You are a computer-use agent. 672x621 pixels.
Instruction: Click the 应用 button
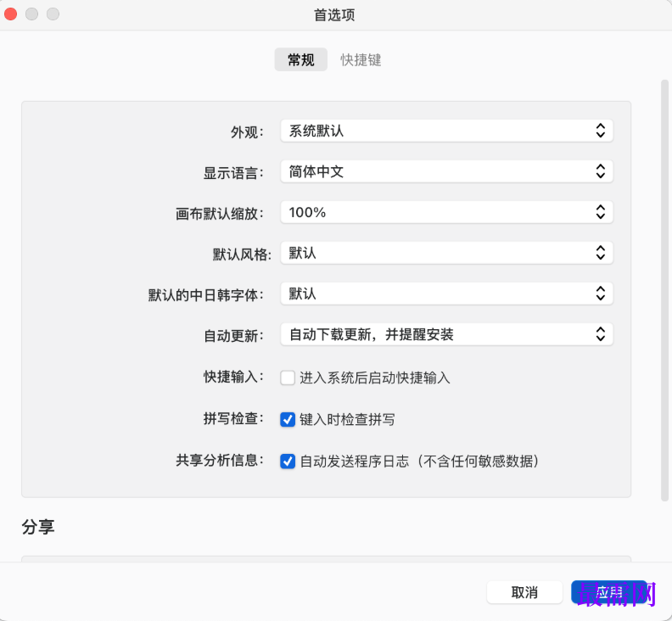[x=609, y=592]
